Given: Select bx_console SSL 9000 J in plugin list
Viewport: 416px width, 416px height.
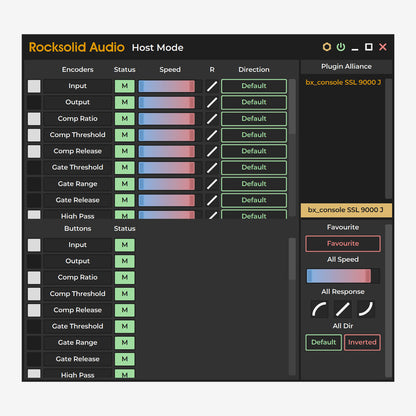Looking at the screenshot, I should 343,82.
